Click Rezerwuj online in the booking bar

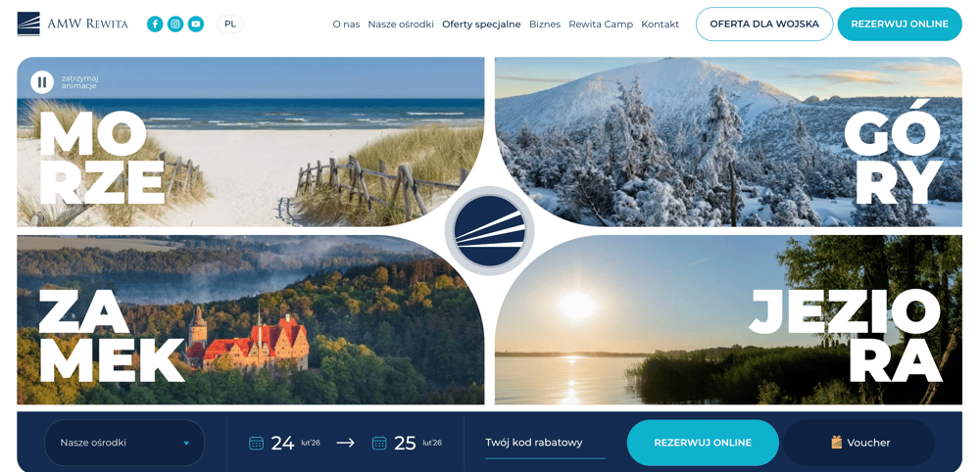[x=703, y=443]
